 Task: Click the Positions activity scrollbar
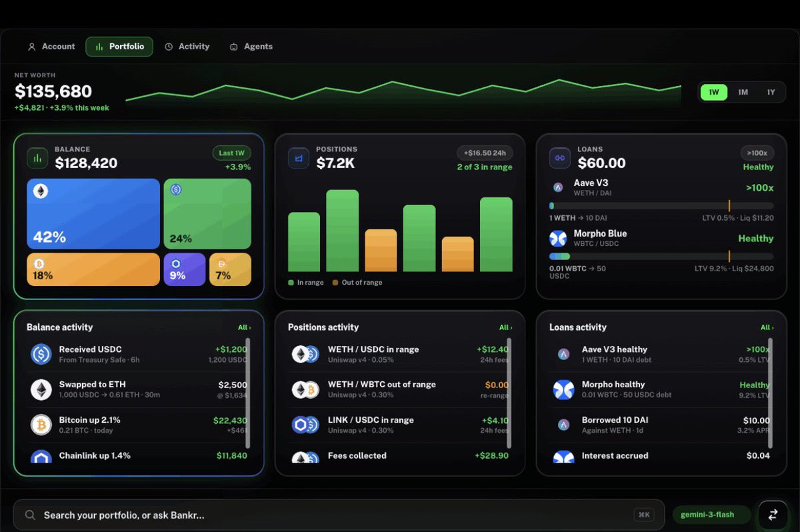point(509,393)
